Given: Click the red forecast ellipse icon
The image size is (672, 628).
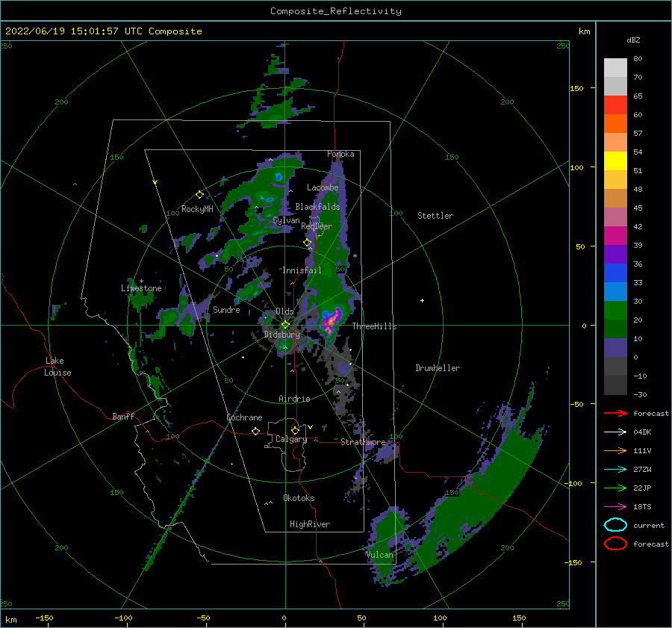Looking at the screenshot, I should (x=615, y=544).
